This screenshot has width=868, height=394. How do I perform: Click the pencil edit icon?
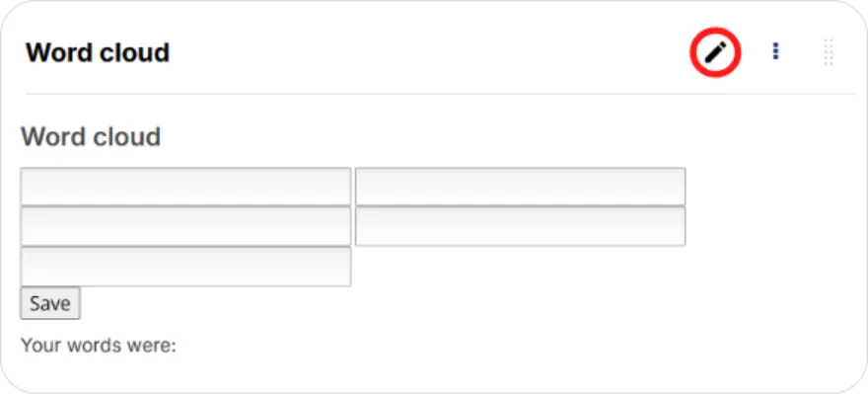tap(715, 52)
